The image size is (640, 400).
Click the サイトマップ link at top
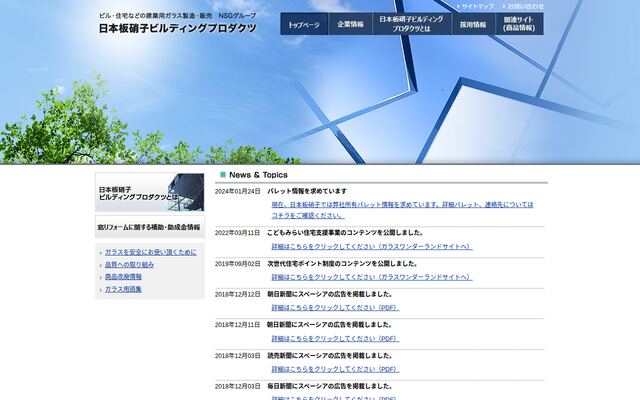[x=478, y=7]
